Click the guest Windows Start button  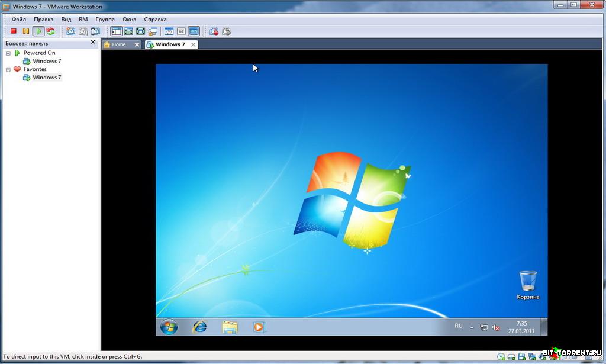pyautogui.click(x=169, y=327)
